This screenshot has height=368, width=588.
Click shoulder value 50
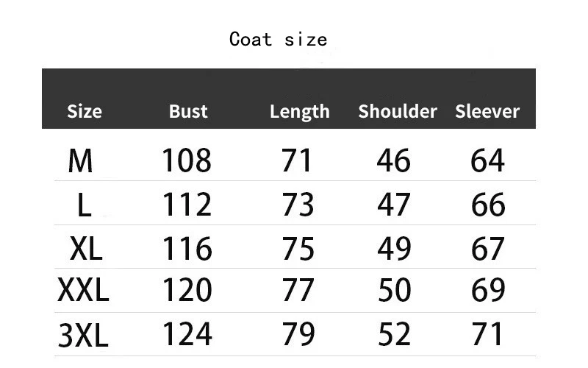395,289
